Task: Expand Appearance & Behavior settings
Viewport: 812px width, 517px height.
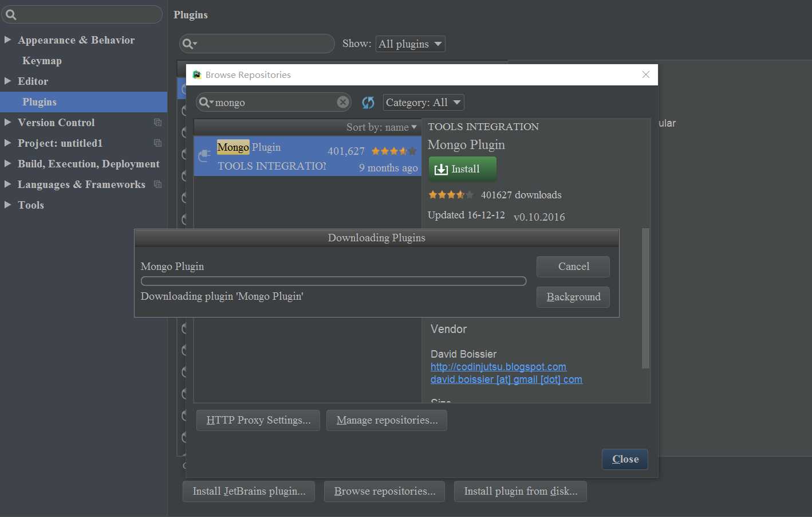Action: tap(8, 40)
